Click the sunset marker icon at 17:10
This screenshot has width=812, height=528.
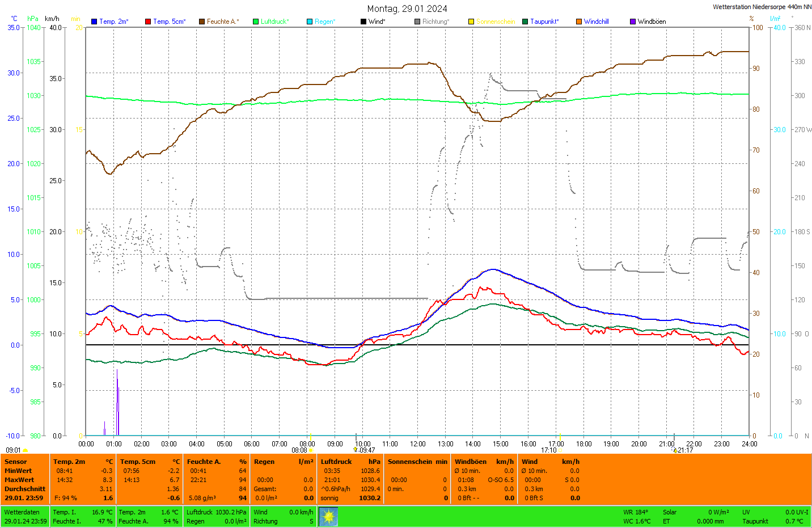click(560, 450)
